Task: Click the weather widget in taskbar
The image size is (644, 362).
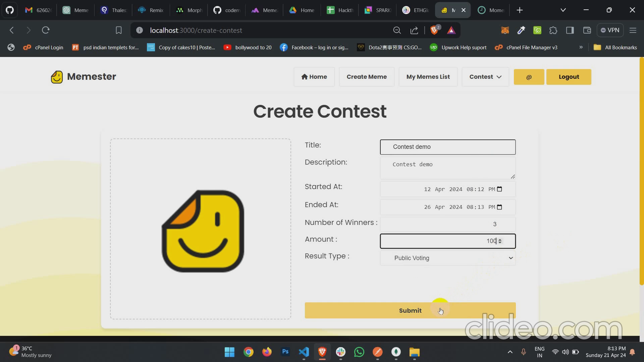Action: point(30,352)
